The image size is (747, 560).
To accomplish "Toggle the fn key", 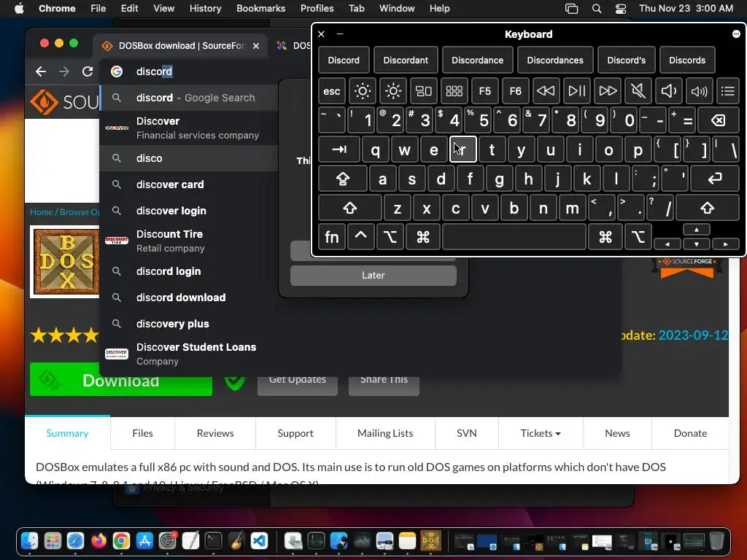I will [x=332, y=237].
